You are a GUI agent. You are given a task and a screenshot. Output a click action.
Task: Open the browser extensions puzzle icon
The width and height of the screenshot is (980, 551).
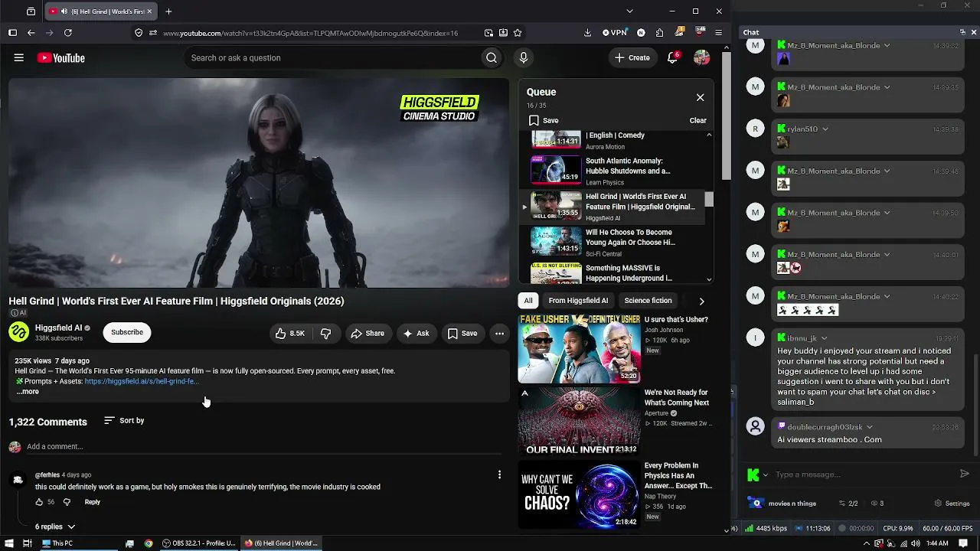click(x=660, y=33)
